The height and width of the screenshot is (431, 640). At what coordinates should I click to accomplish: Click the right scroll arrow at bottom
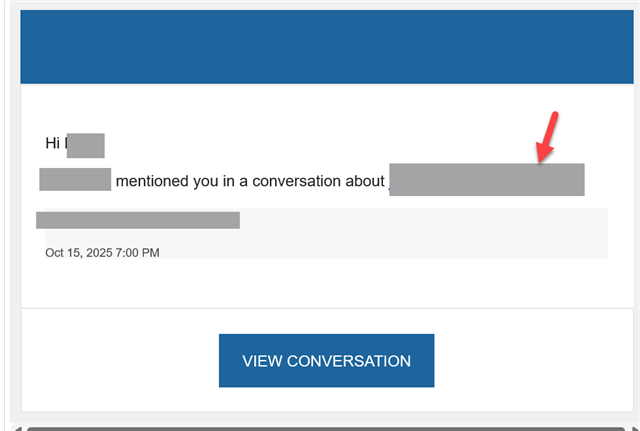pyautogui.click(x=632, y=427)
